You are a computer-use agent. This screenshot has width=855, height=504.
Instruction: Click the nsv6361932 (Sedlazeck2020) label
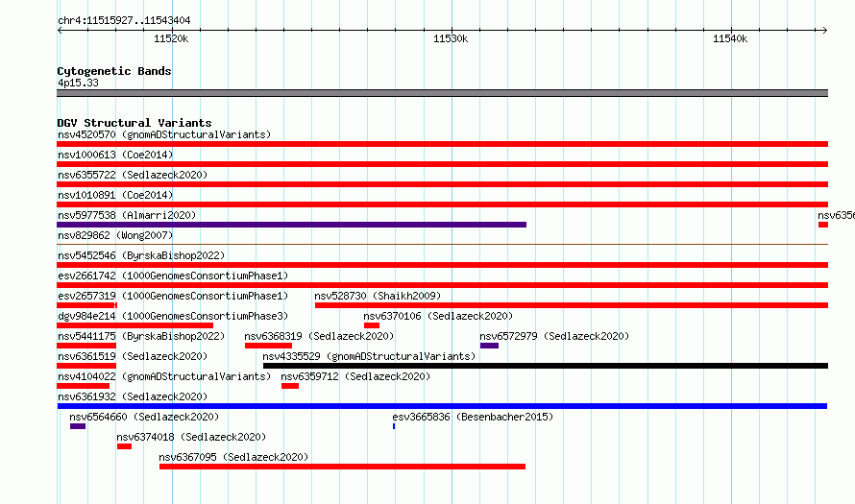133,396
